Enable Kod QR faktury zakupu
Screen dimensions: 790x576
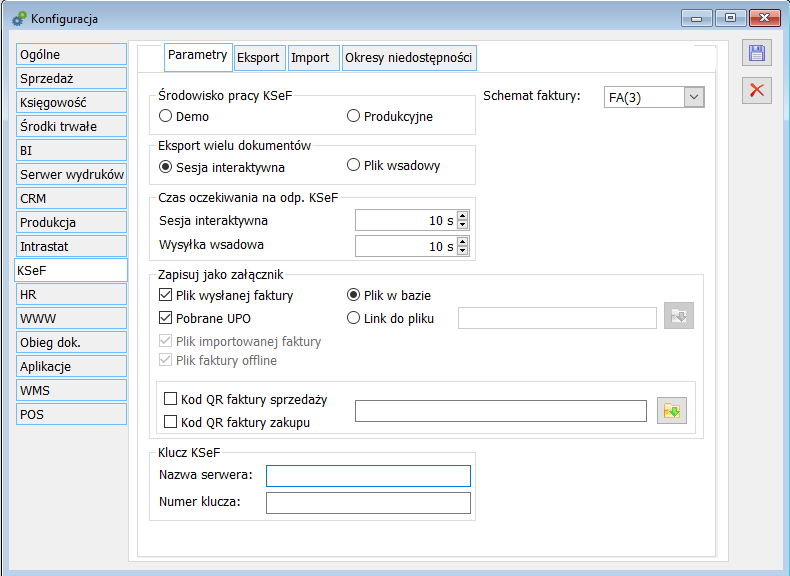click(x=170, y=422)
